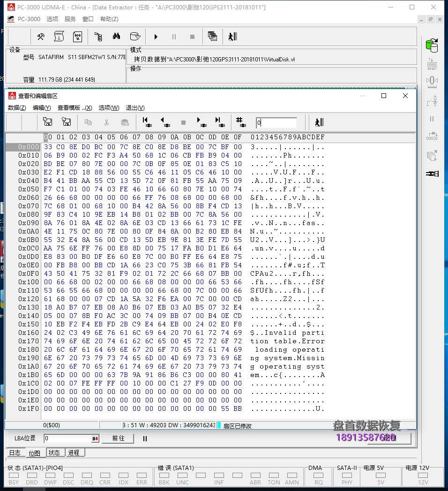Click the calibration gauge icon in right sidebar
This screenshot has height=491, width=448.
(432, 82)
